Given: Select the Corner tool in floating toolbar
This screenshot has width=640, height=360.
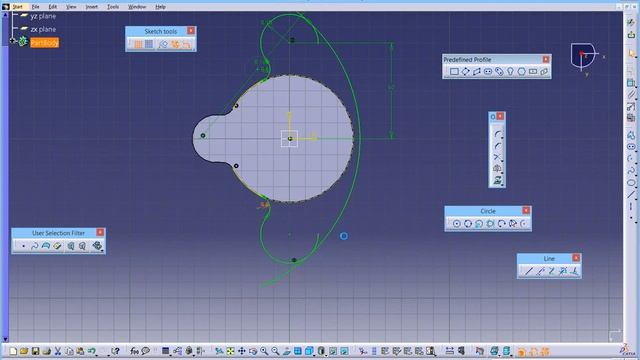Looking at the screenshot, I should (x=498, y=134).
